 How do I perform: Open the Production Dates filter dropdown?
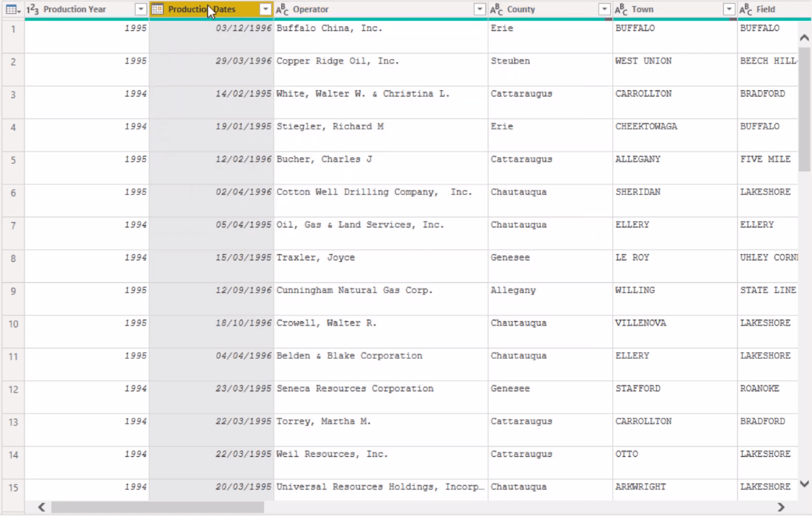[265, 9]
